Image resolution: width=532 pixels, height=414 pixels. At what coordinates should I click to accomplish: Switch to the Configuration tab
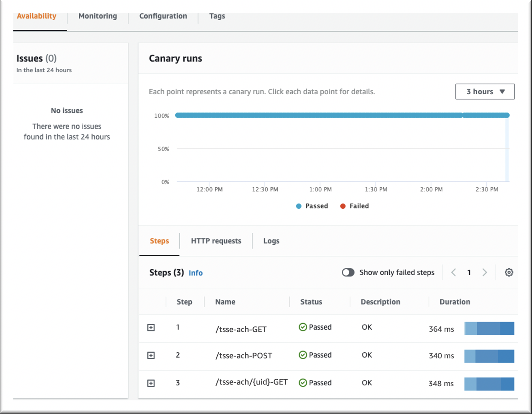click(163, 16)
